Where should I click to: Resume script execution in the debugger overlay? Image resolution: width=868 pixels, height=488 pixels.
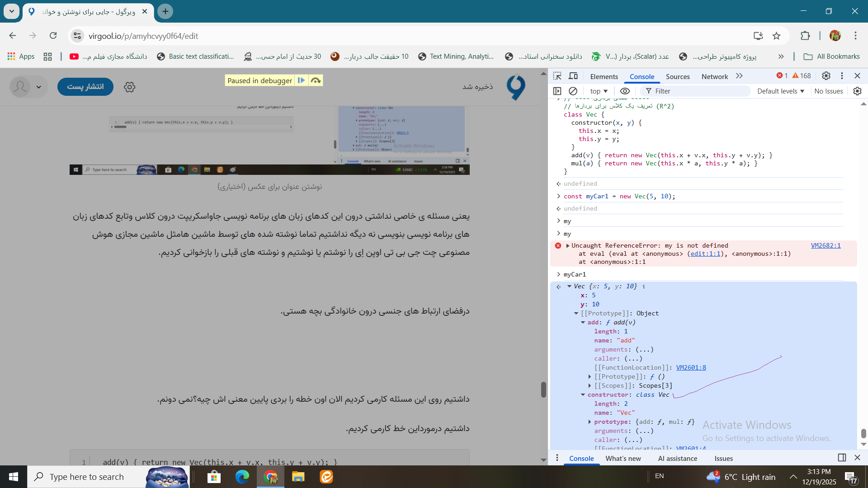(301, 80)
